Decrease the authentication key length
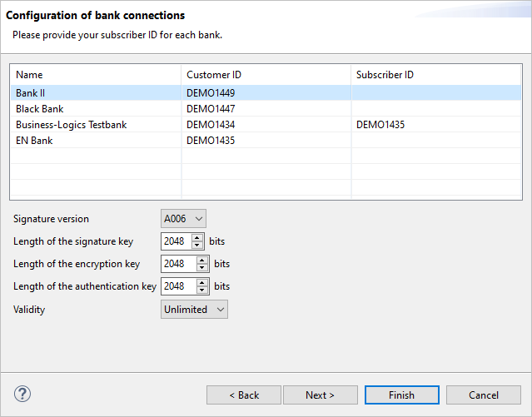This screenshot has height=417, width=532. pyautogui.click(x=202, y=290)
